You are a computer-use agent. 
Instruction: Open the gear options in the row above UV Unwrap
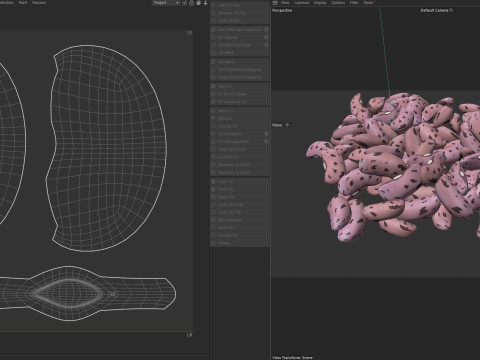(x=266, y=29)
